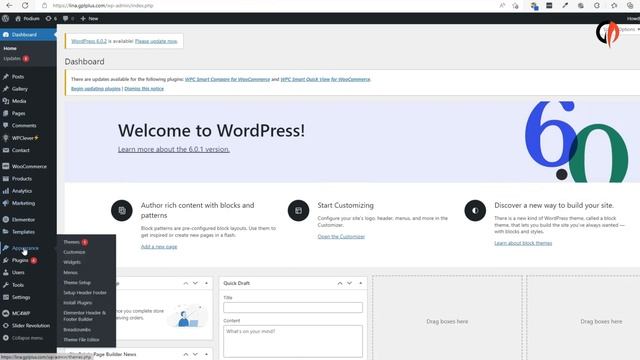640x360 pixels.
Task: Open the eyedropper extension icon in browser toolbar
Action: coord(565,6)
